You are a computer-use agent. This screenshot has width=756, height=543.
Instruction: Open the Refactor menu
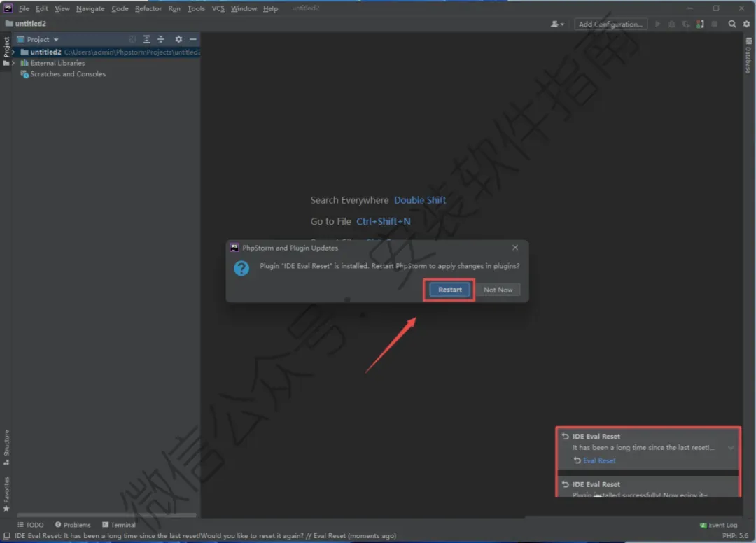[148, 8]
